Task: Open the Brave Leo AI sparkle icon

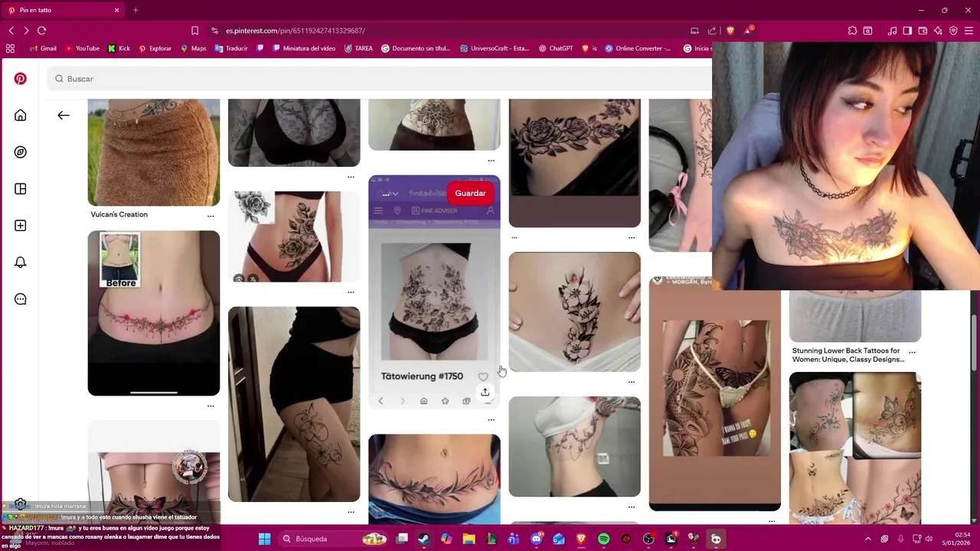Action: tap(938, 31)
